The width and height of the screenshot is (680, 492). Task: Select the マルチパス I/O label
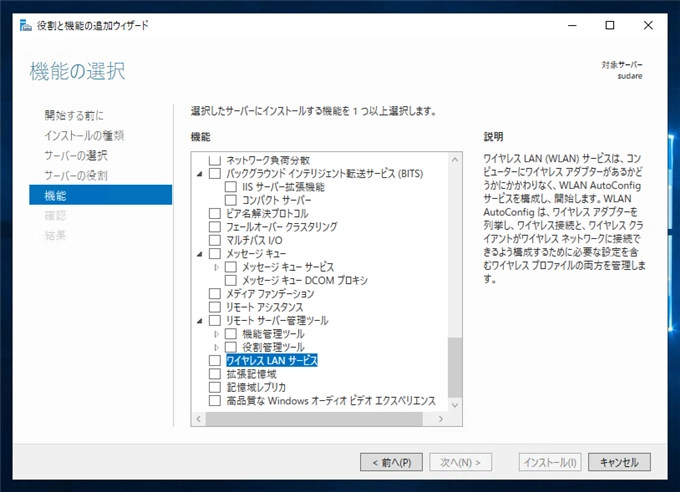click(254, 240)
